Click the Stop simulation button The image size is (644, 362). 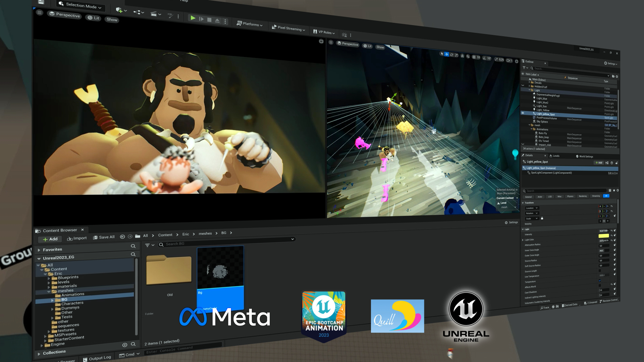click(x=209, y=20)
